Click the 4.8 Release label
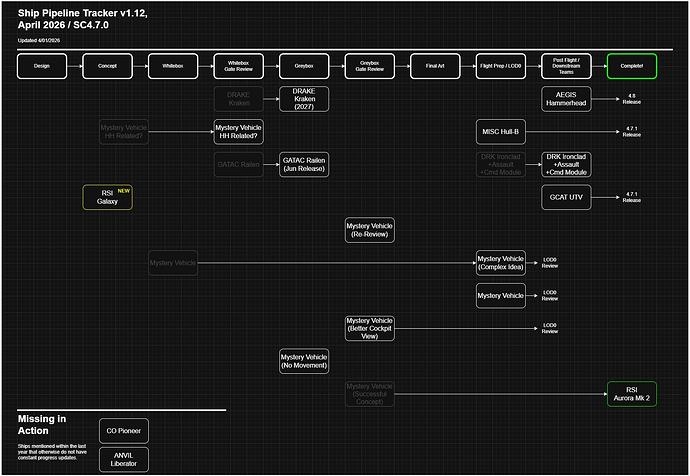 (x=631, y=99)
